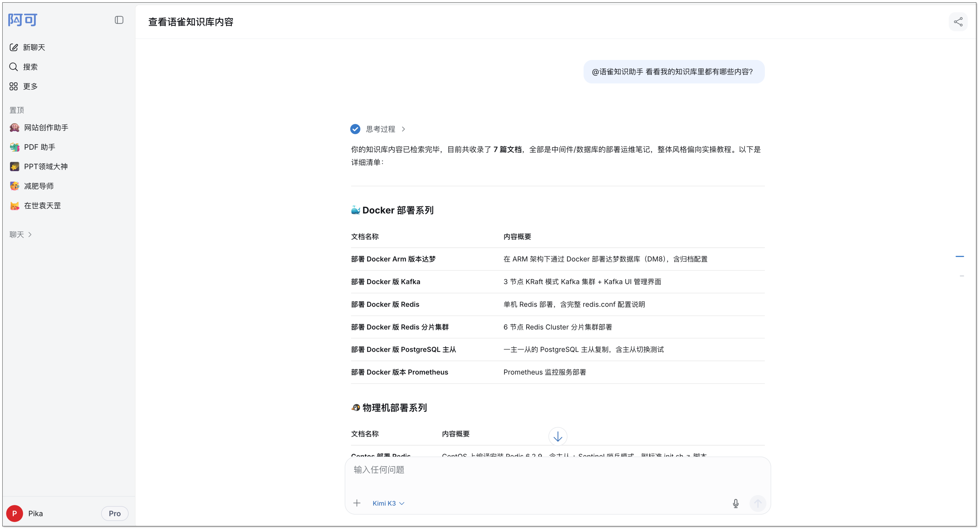Screen dimensions: 980x530
Task: Click the PostgreSQL 主从复制 description cell
Action: (583, 349)
